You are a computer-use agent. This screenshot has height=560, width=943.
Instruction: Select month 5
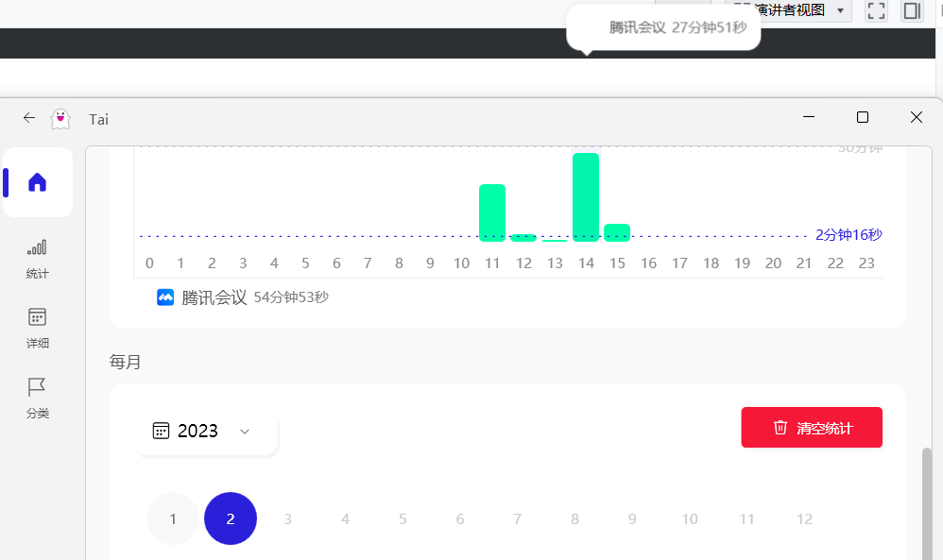403,518
